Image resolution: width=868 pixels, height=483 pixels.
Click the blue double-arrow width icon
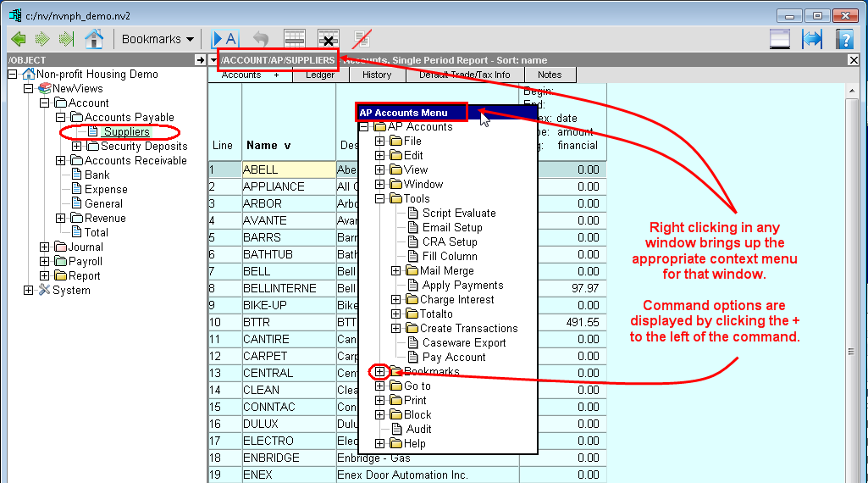click(x=812, y=39)
